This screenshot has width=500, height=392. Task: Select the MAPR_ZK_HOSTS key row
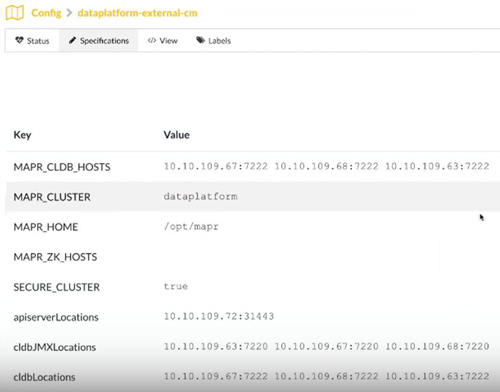(253, 257)
